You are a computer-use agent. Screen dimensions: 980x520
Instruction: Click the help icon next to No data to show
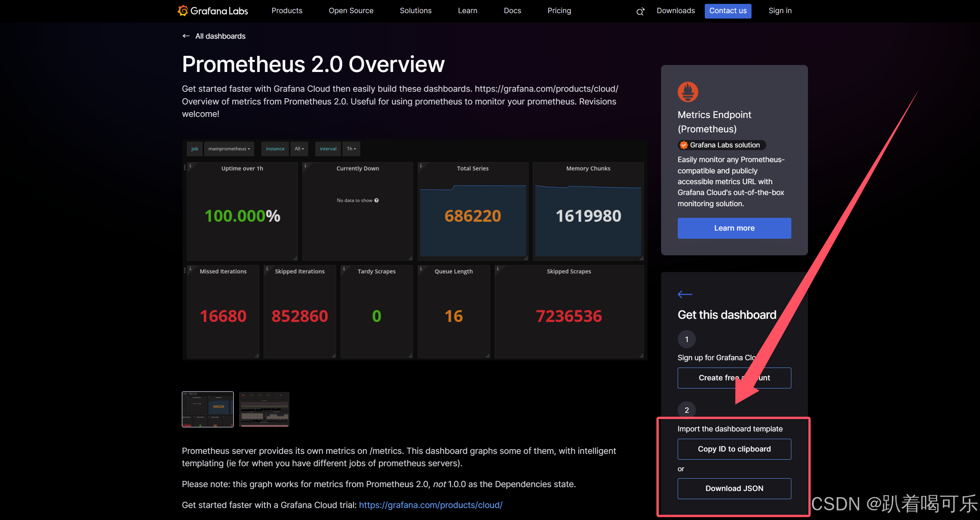(x=377, y=200)
